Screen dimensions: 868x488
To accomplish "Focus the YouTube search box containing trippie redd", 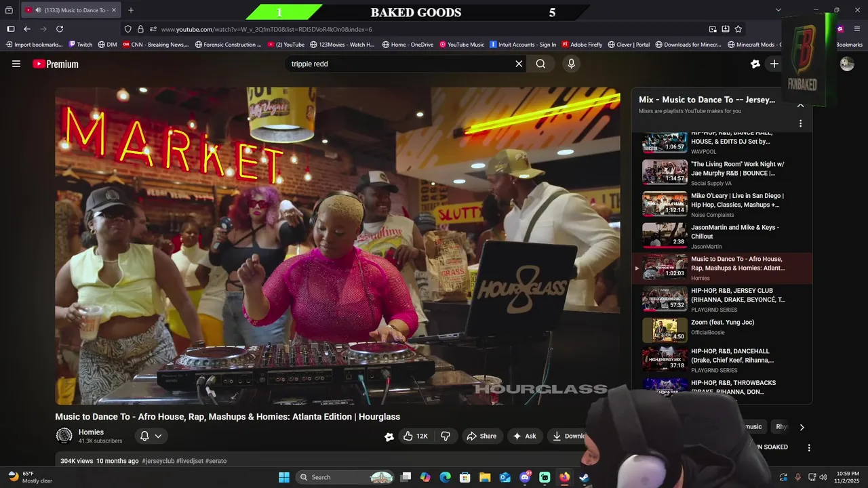I will [400, 64].
